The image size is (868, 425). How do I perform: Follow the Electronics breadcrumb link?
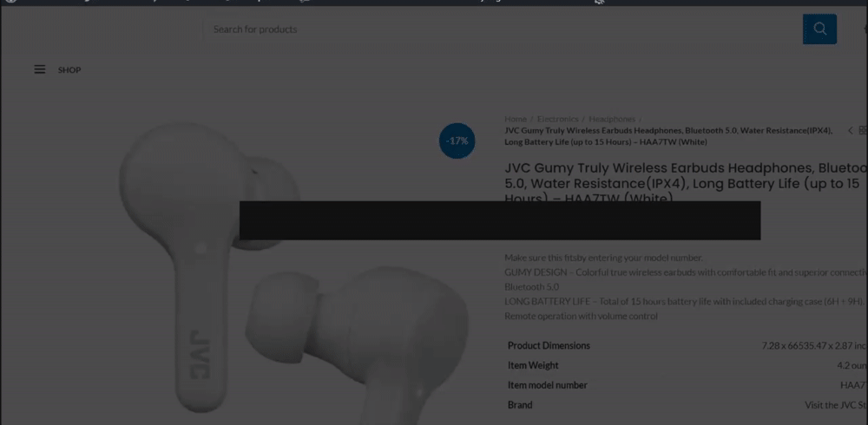tap(557, 119)
